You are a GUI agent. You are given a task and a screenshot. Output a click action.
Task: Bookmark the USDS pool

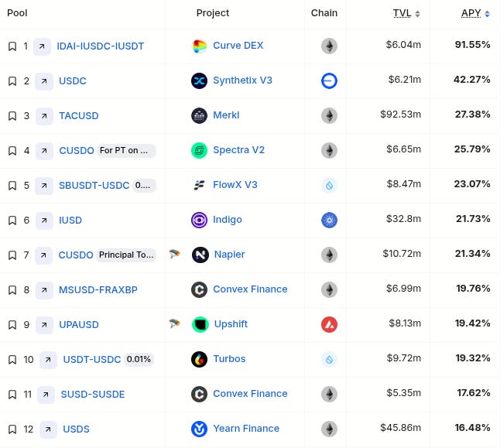tap(12, 429)
